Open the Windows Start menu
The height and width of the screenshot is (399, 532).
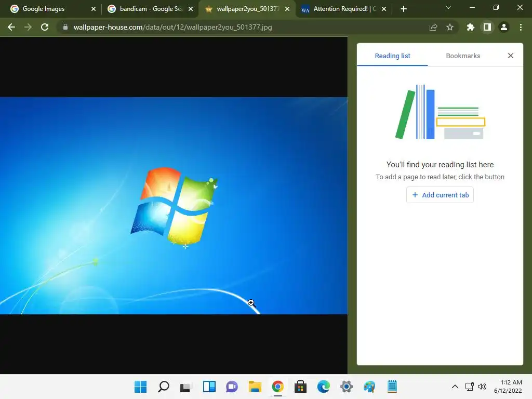pos(140,387)
